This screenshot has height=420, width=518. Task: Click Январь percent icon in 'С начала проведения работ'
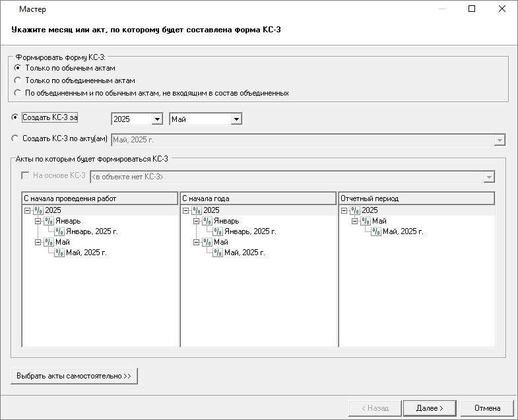(x=49, y=221)
